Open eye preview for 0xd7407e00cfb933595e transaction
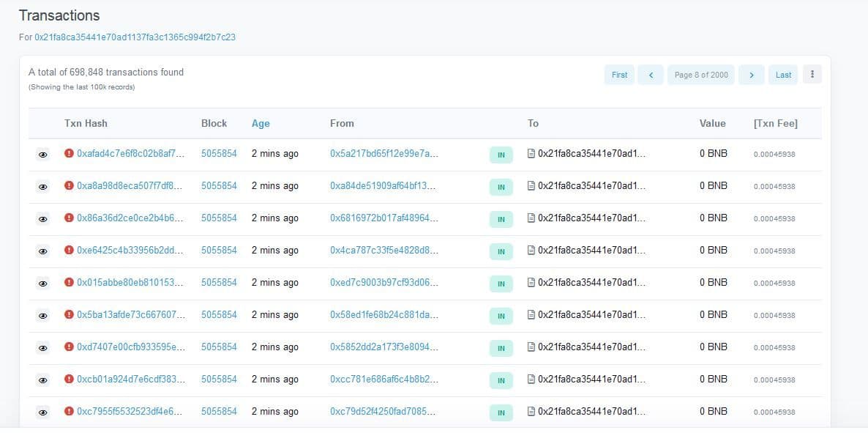 [x=42, y=348]
